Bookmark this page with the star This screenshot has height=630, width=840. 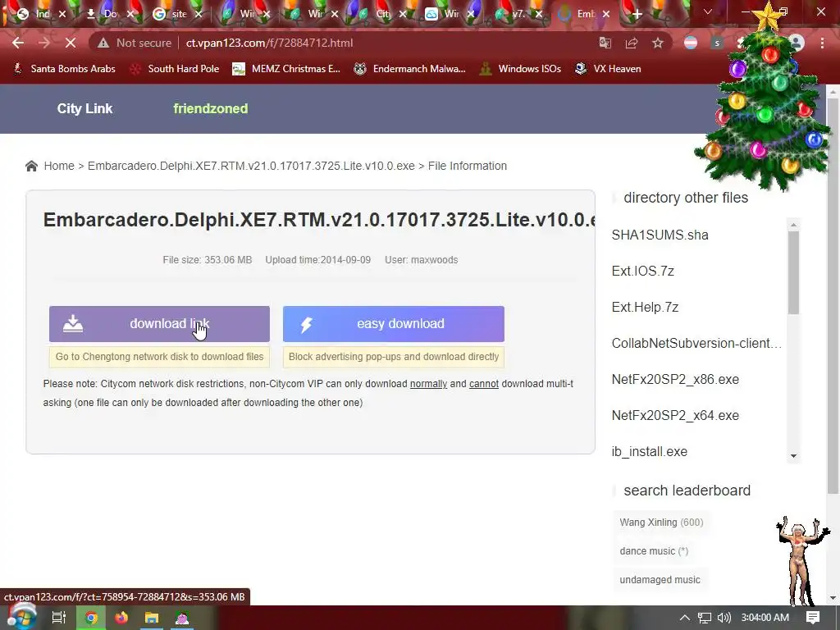click(x=658, y=43)
